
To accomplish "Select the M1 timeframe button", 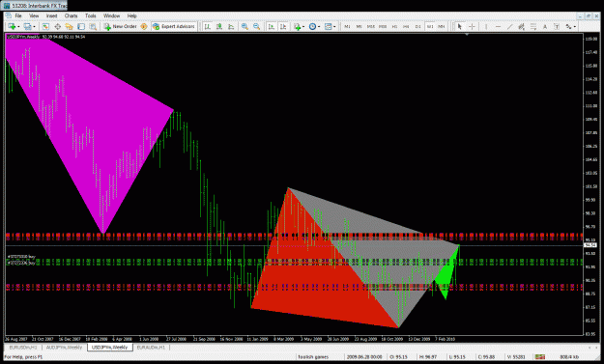I will [347, 26].
